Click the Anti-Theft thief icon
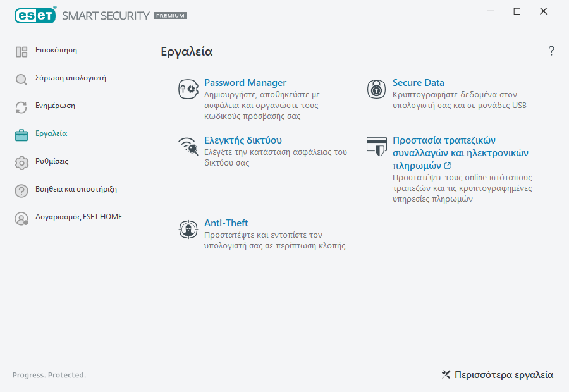The height and width of the screenshot is (392, 569). click(x=188, y=230)
